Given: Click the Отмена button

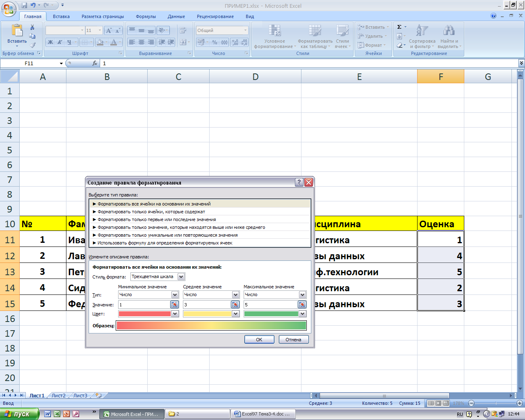Looking at the screenshot, I should point(294,340).
